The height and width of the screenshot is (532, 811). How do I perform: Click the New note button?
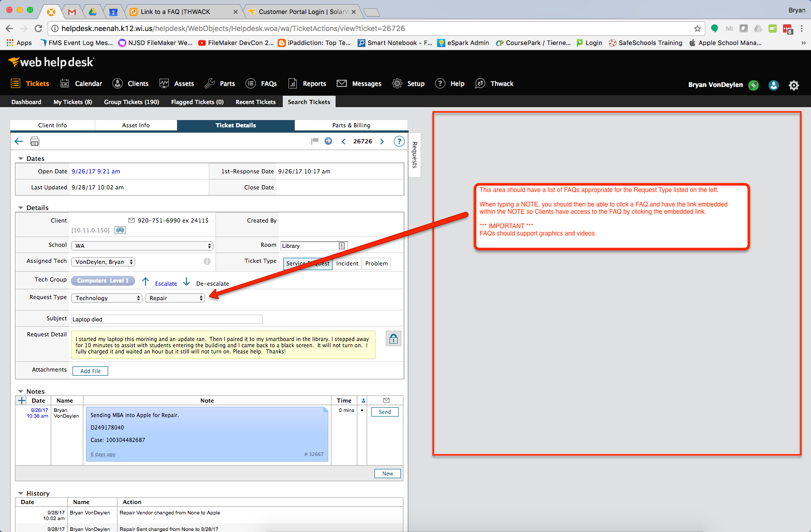pos(387,474)
